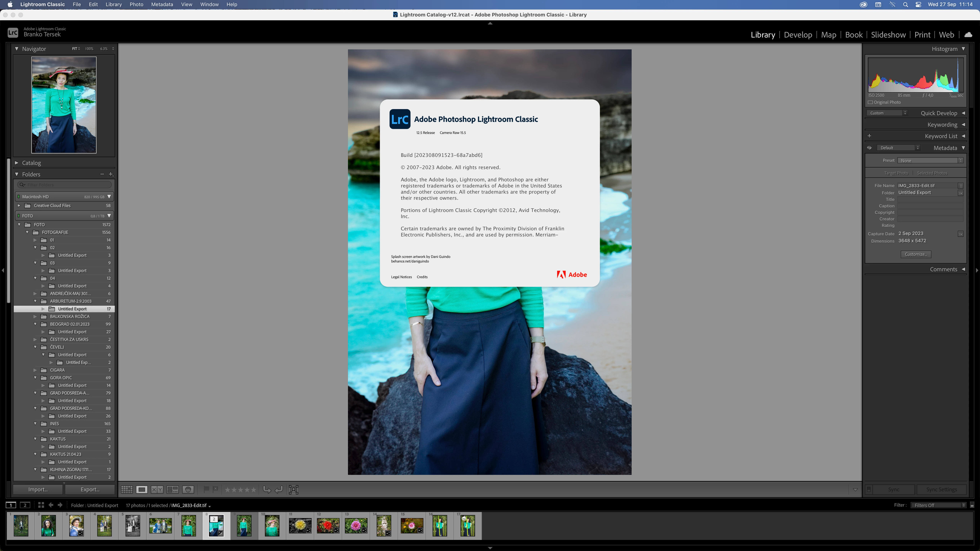The height and width of the screenshot is (551, 980).
Task: Toggle the eye icon in Metadata panel
Action: click(x=869, y=148)
